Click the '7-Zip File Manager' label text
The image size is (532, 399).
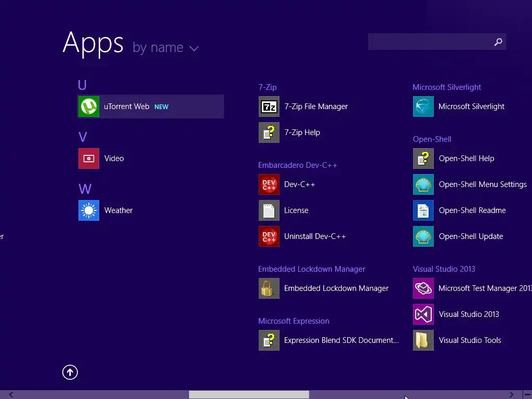coord(316,107)
